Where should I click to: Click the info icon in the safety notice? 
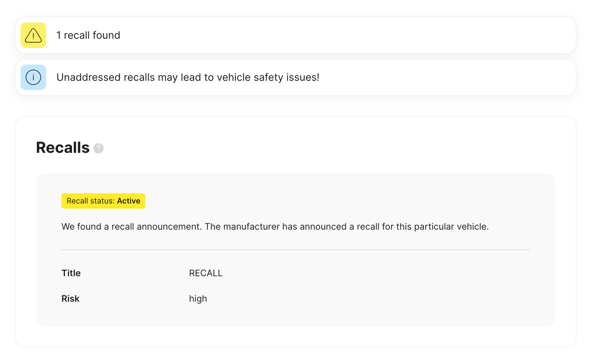coord(33,77)
